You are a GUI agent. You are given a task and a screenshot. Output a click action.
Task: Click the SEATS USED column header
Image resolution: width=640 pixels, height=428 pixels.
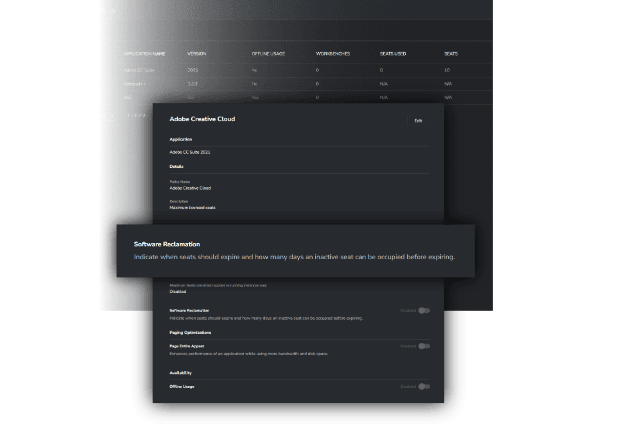(393, 54)
